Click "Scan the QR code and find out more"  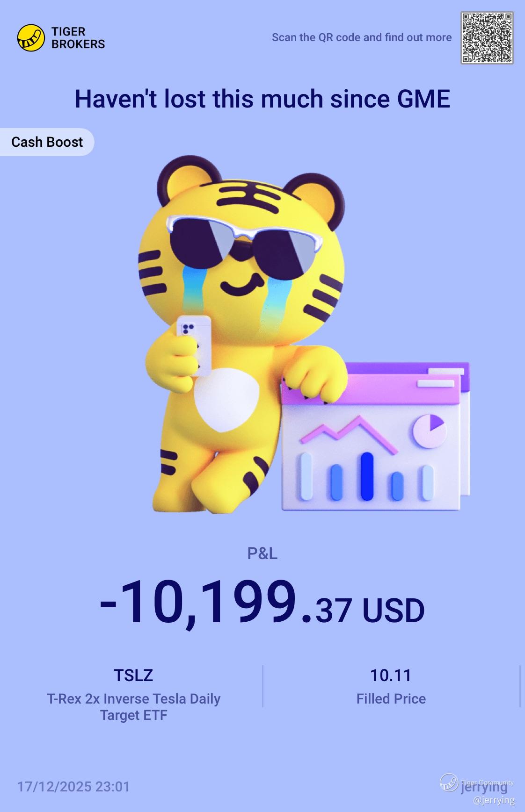coord(362,37)
